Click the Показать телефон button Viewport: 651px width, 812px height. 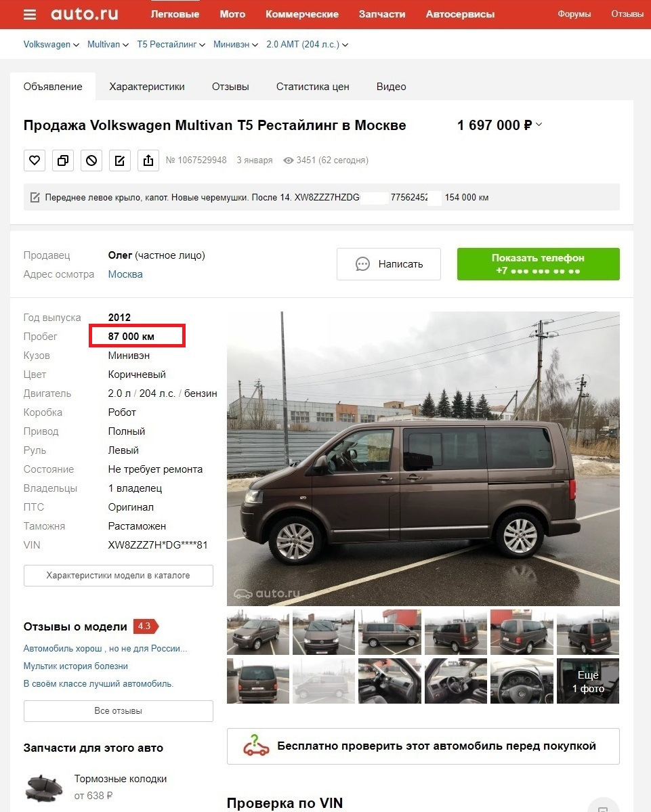point(538,264)
